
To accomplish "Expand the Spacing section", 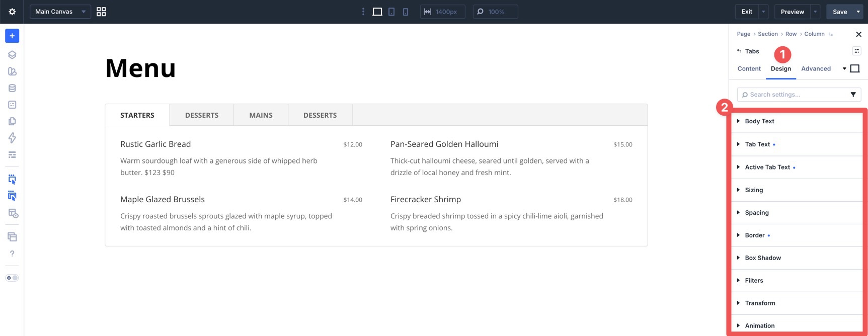I will pyautogui.click(x=797, y=213).
